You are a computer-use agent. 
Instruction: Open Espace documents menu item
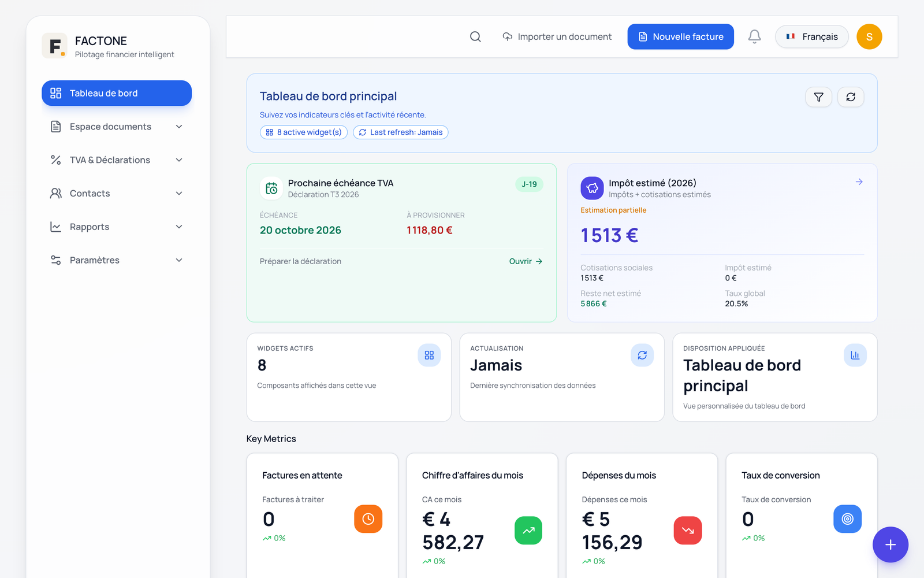click(x=117, y=127)
